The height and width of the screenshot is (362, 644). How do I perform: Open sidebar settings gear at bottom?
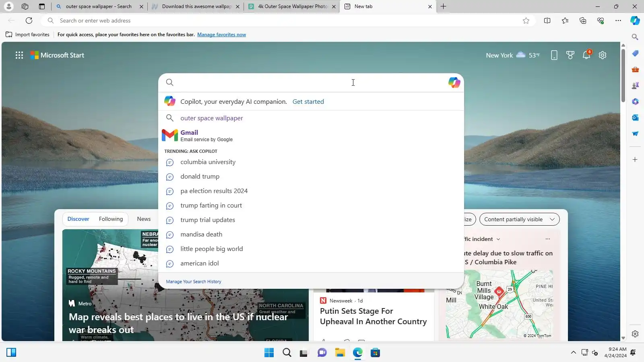(x=635, y=334)
